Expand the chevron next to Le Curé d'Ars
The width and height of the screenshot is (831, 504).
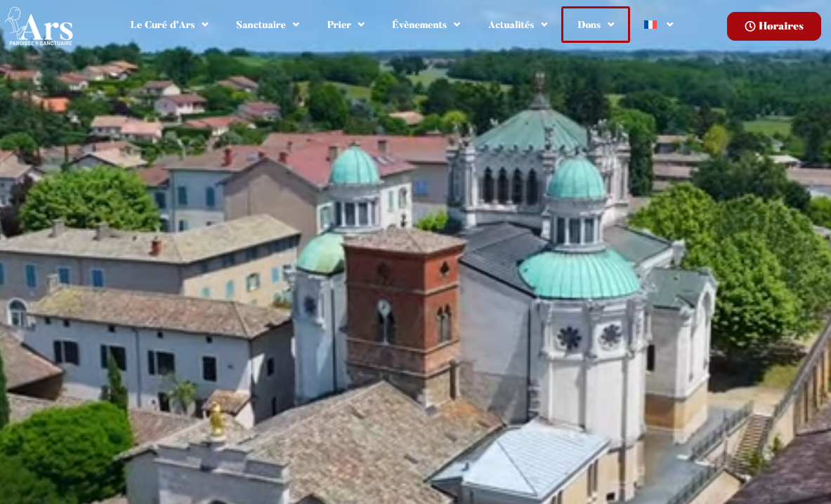(x=205, y=25)
